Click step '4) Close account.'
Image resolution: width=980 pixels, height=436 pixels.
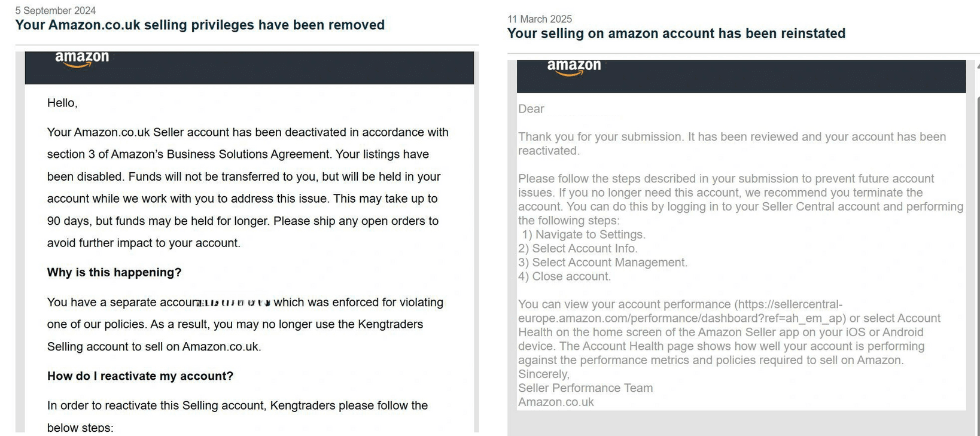[x=565, y=276]
